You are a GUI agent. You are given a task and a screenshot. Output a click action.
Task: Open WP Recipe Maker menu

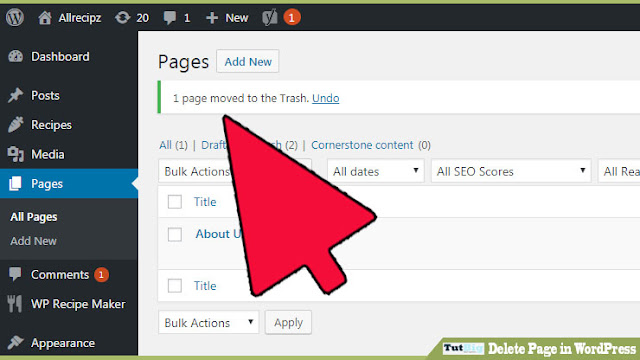point(78,304)
